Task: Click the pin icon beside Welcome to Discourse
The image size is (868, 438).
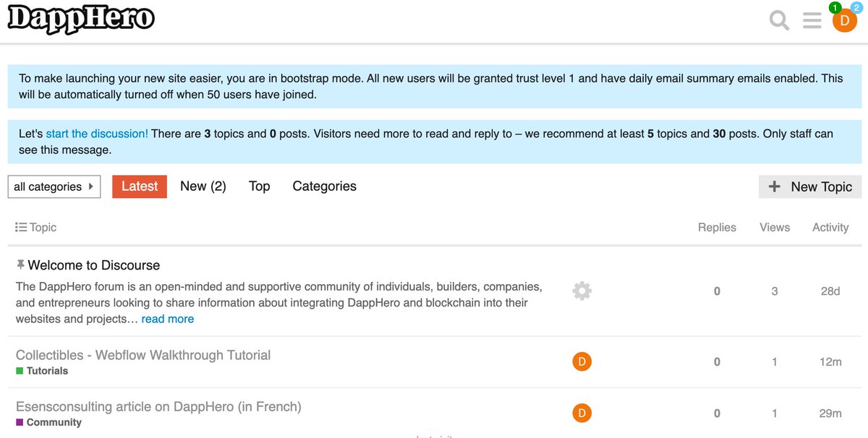Action: click(20, 265)
